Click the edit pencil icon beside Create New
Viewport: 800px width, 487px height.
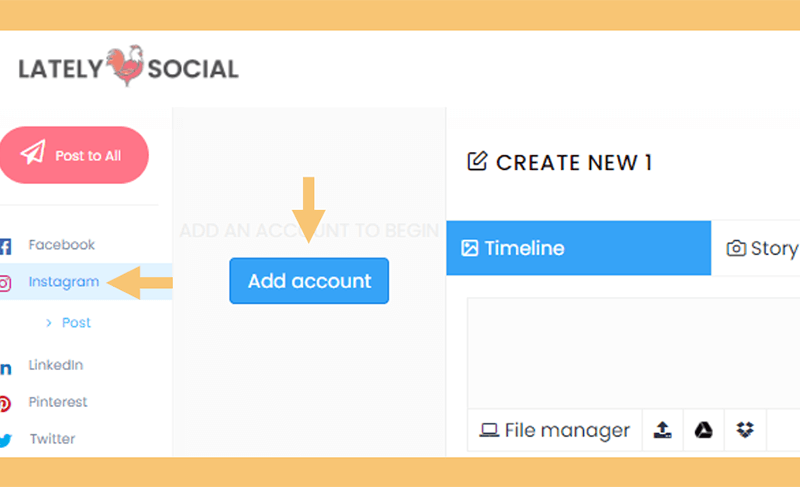478,161
